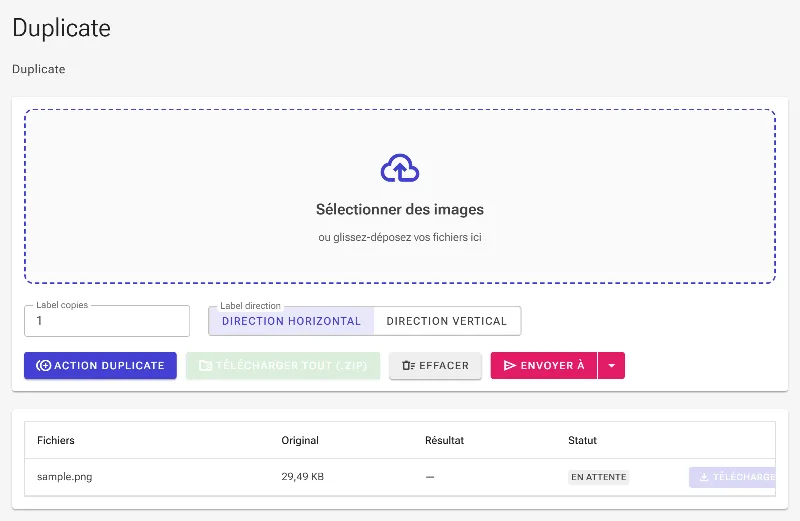
Task: Click the Statut column header
Action: 583,440
